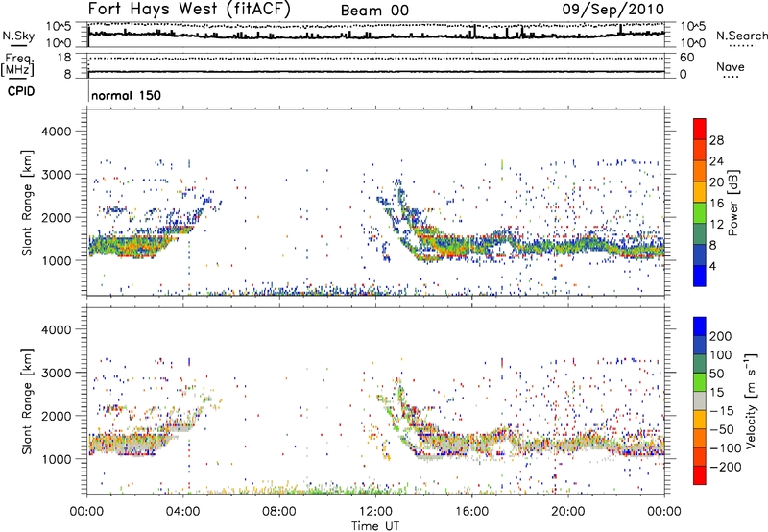Click the "Slant Range [km]" label of power panel
768x532 pixels.
[x=27, y=203]
